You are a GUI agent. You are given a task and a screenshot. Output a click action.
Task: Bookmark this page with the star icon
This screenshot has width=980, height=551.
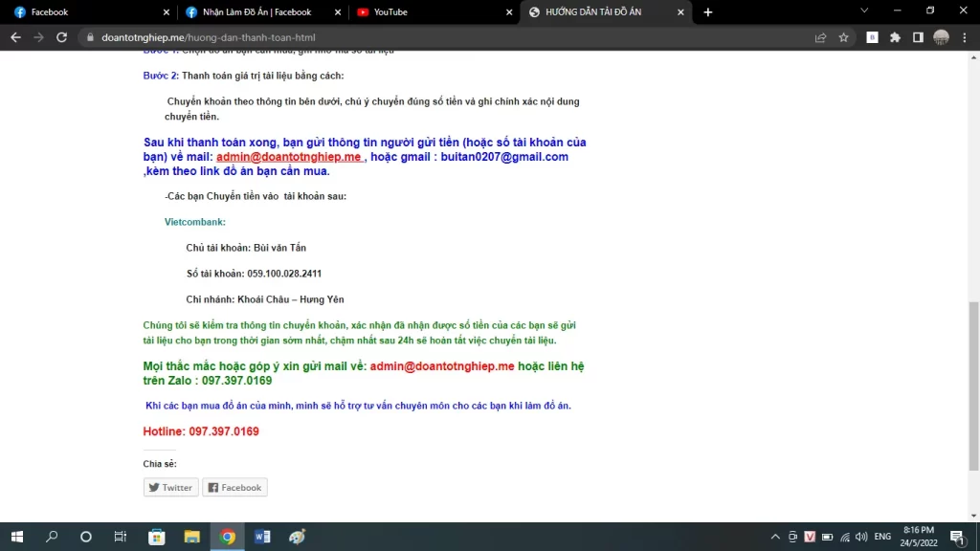(x=843, y=37)
